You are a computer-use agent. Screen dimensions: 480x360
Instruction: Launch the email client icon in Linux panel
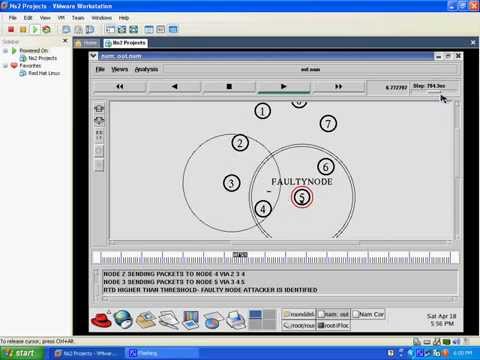point(146,319)
